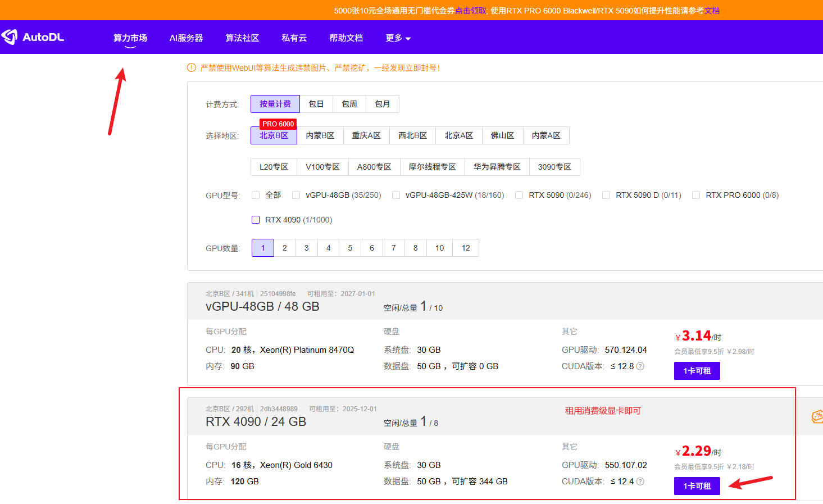Select the 内蒙B区 region
The image size is (823, 504).
pos(320,135)
